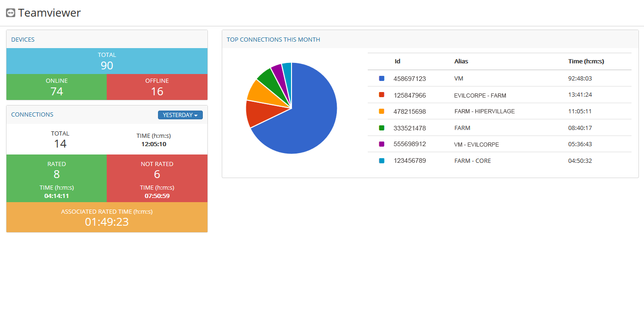644x315 pixels.
Task: Click the Alias column header
Action: coord(461,62)
